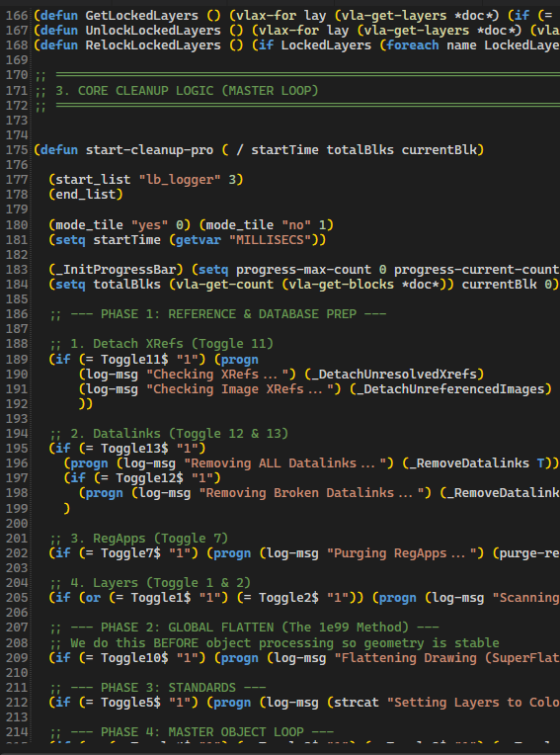This screenshot has width=560, height=755.
Task: Click mode_tile "no" call on line 180
Action: point(266,224)
